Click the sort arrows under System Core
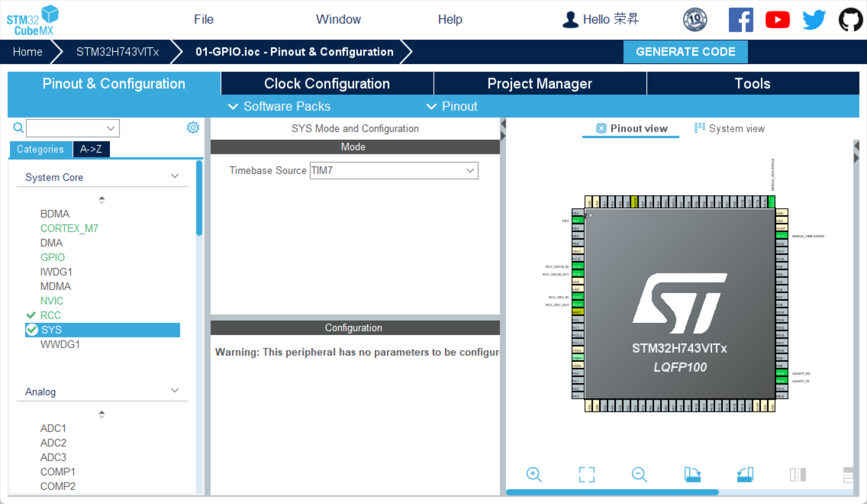 point(102,200)
